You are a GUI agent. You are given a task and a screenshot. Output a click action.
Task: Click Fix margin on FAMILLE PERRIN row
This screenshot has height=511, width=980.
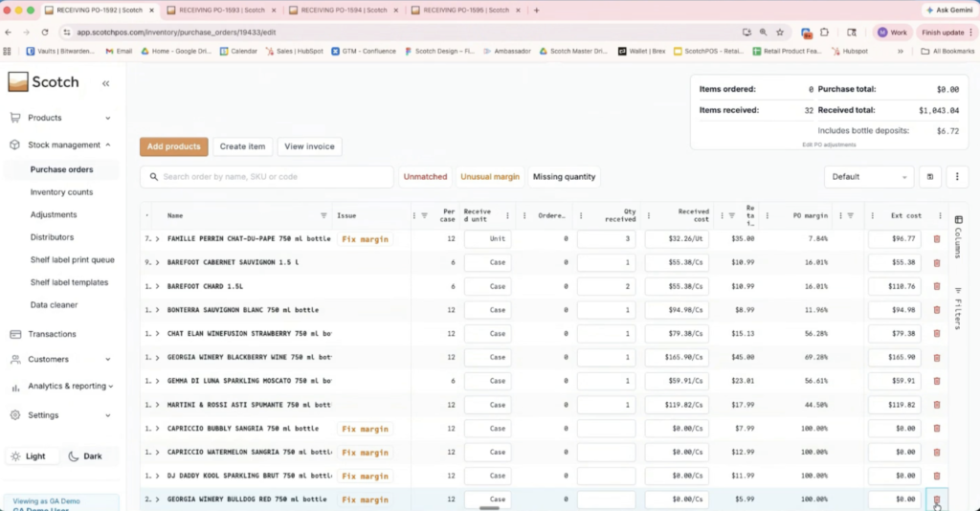pyautogui.click(x=365, y=239)
